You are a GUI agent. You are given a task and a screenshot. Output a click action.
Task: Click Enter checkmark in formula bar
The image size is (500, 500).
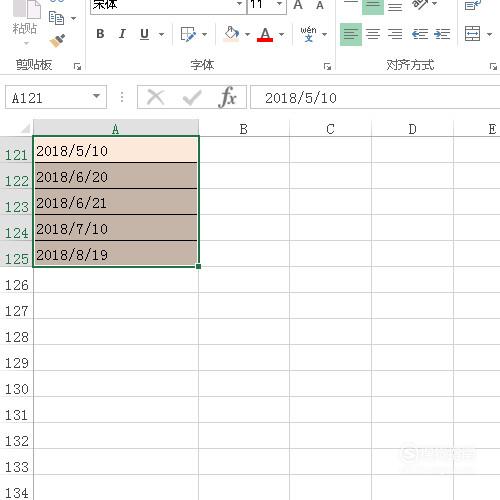(192, 98)
